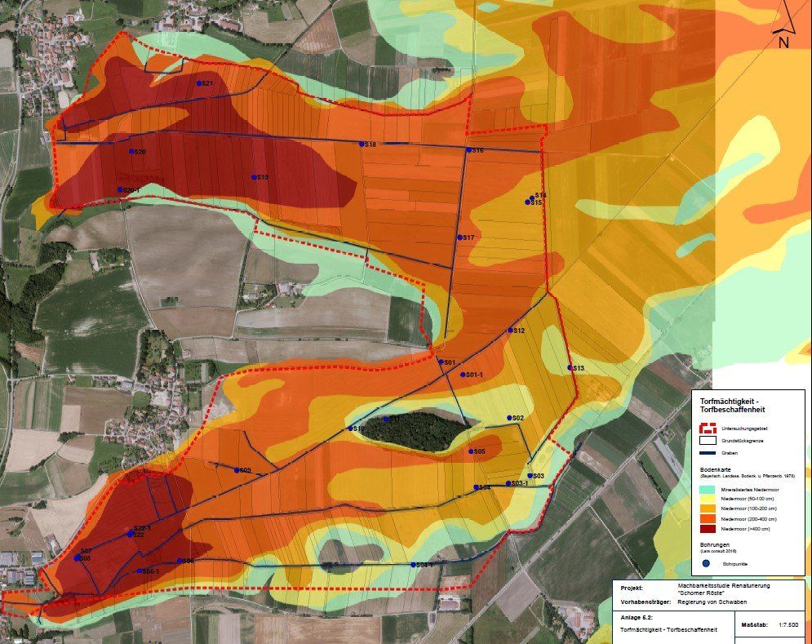The width and height of the screenshot is (812, 644).
Task: Select borehole marker S04-1
Action: [x=413, y=565]
